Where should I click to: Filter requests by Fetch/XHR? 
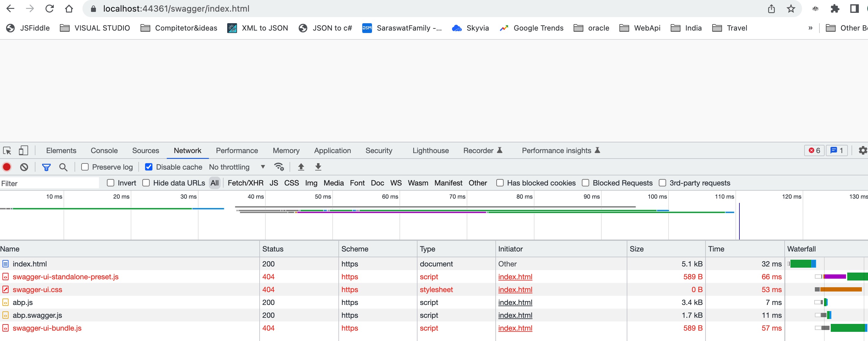[x=245, y=183]
